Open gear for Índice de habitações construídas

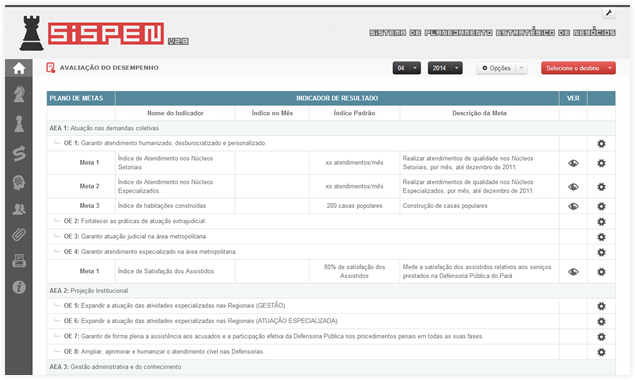(601, 206)
